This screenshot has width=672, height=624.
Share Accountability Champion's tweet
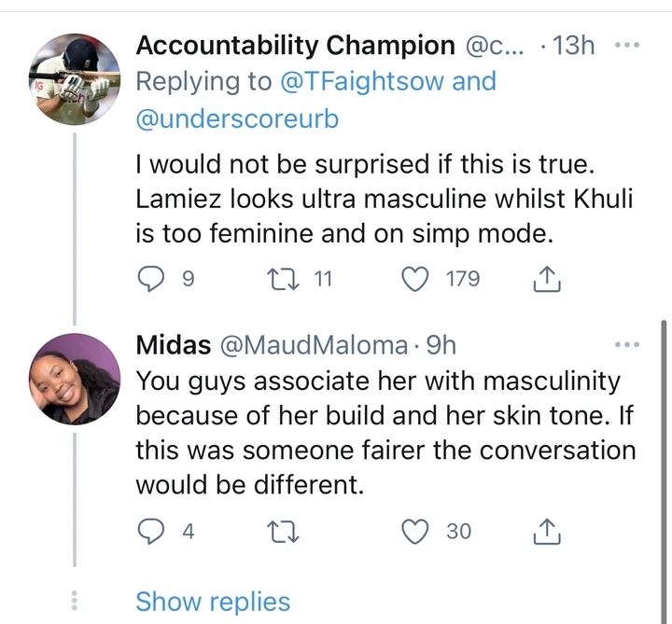(x=547, y=279)
